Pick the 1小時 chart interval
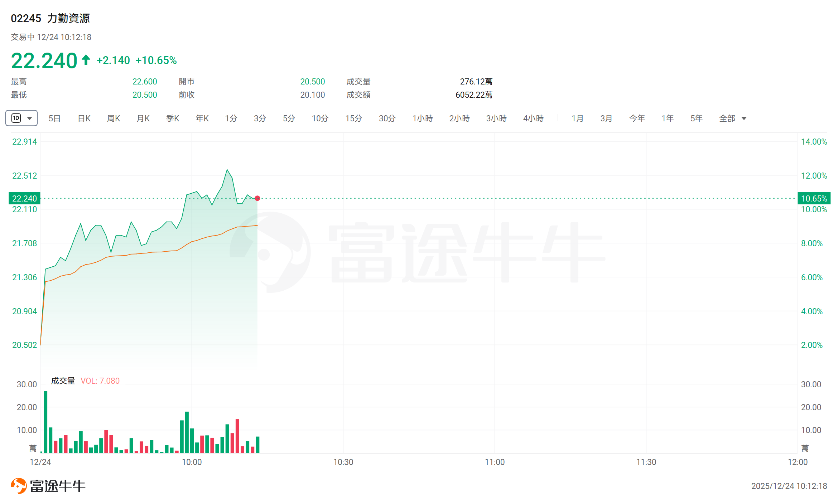Screen dimensions: 838x504 tap(423, 118)
